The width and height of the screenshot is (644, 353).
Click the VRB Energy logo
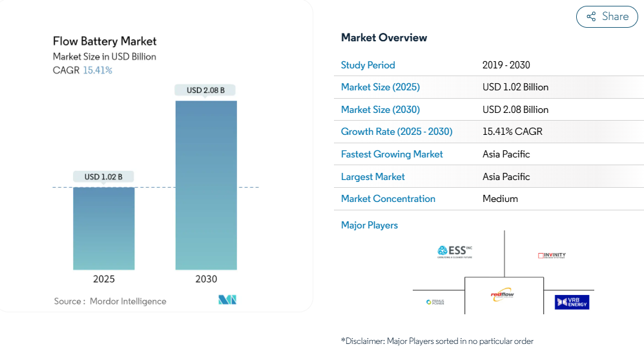[572, 302]
